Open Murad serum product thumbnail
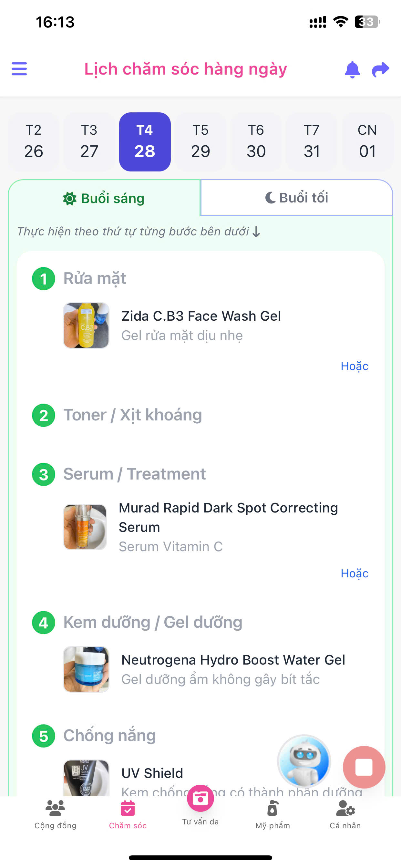The height and width of the screenshot is (868, 401). click(85, 527)
